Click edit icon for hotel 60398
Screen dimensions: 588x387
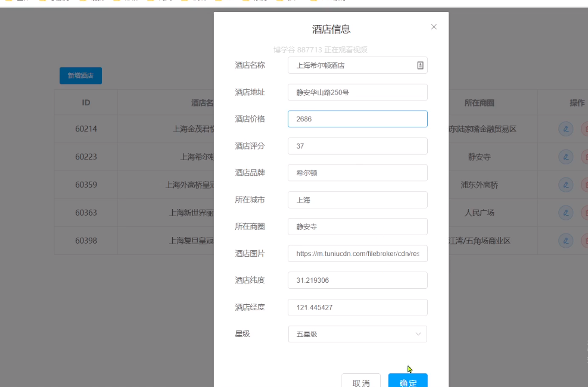coord(565,241)
